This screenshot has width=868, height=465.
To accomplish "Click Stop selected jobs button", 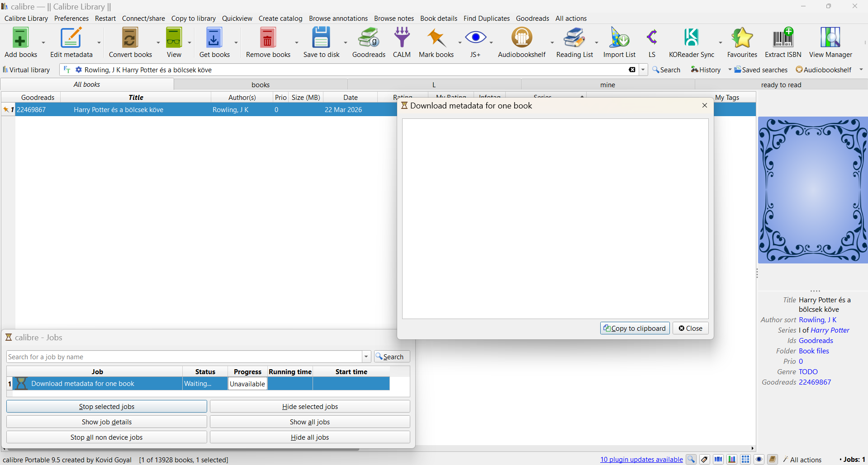I will point(107,406).
